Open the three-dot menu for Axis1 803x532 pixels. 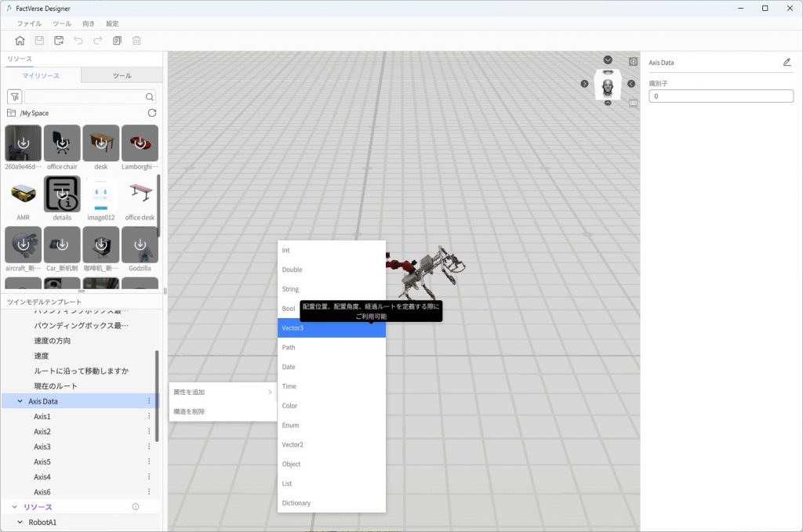(x=149, y=417)
